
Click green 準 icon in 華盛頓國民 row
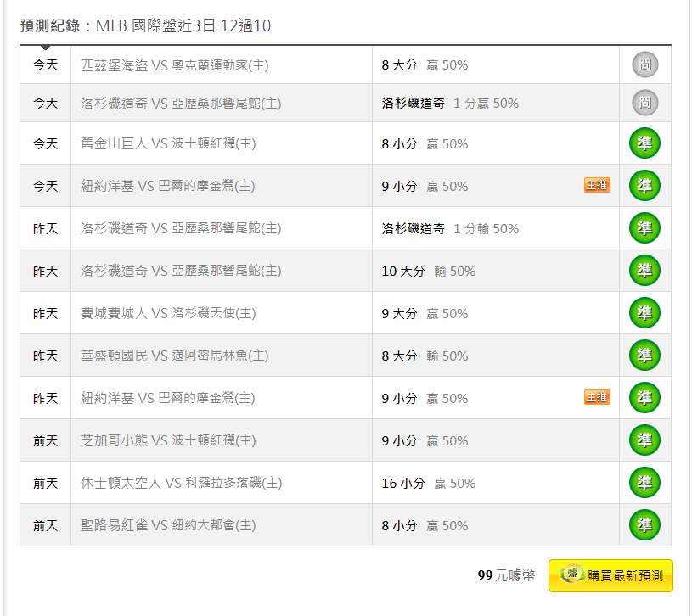point(644,355)
